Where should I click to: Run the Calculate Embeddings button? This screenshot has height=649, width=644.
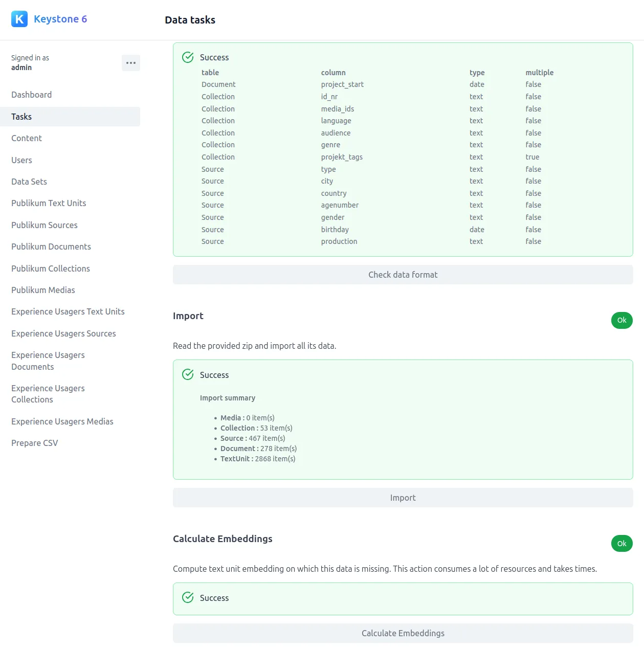pos(403,633)
